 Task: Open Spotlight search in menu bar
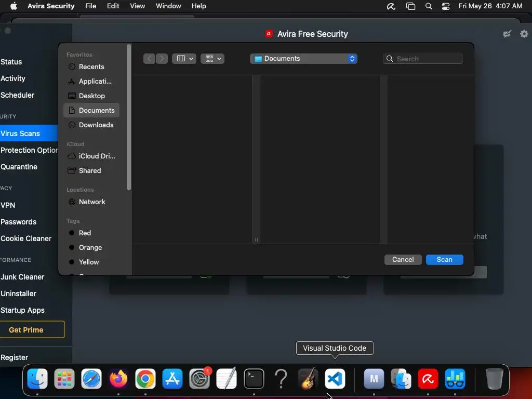[x=429, y=6]
